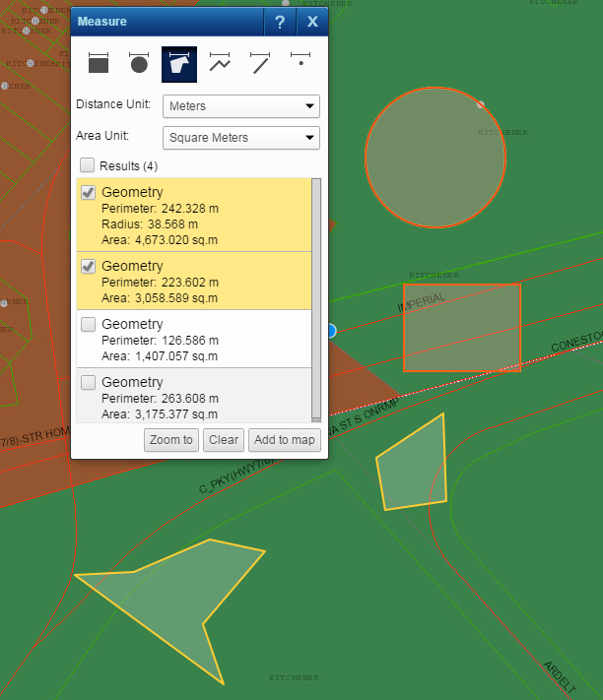Click the Clear button

pos(224,440)
